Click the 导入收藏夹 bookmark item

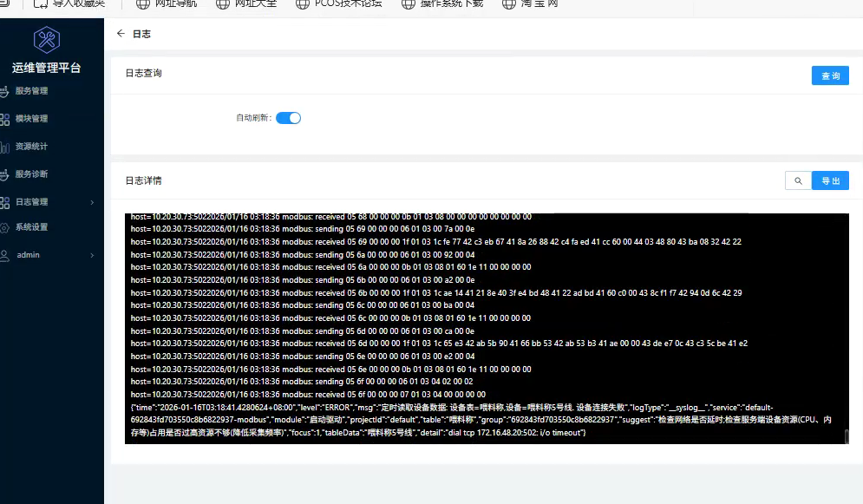pos(69,3)
